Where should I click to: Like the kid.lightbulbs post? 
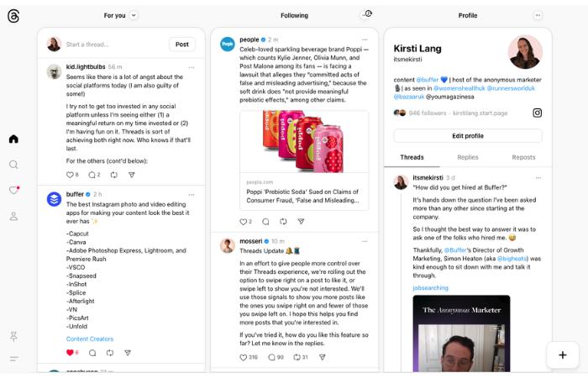pos(70,175)
